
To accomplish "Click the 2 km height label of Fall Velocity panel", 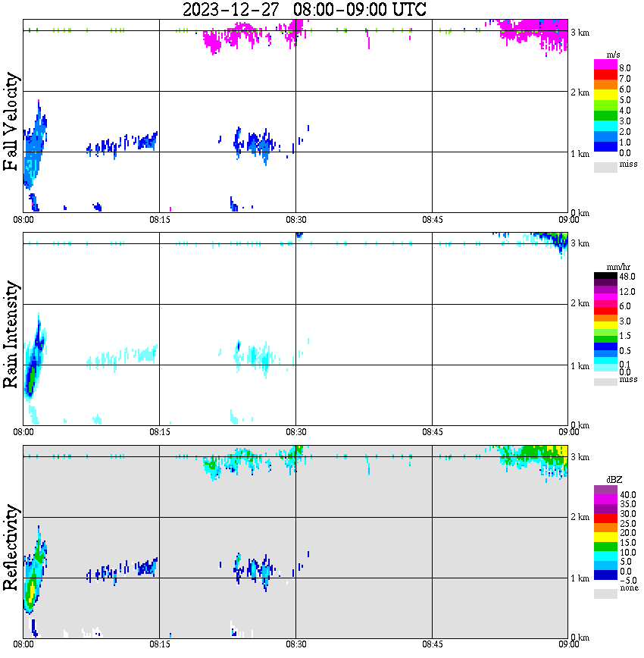I will [x=580, y=92].
